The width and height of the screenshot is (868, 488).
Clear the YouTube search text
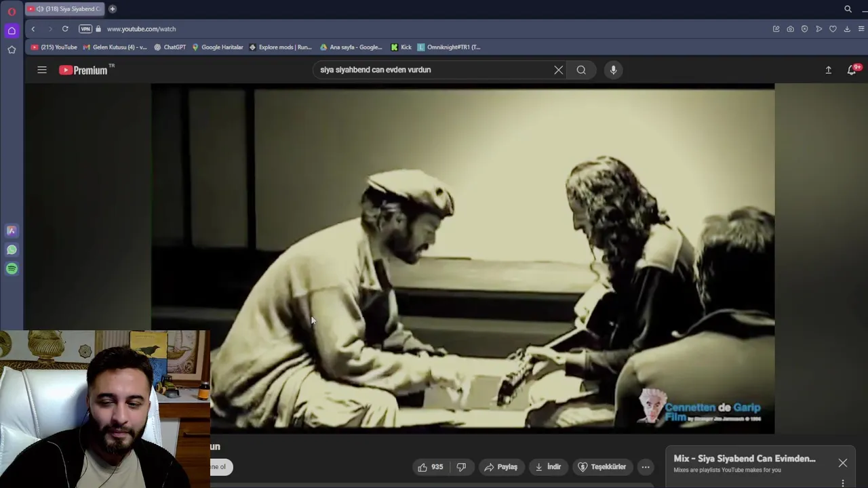[558, 70]
